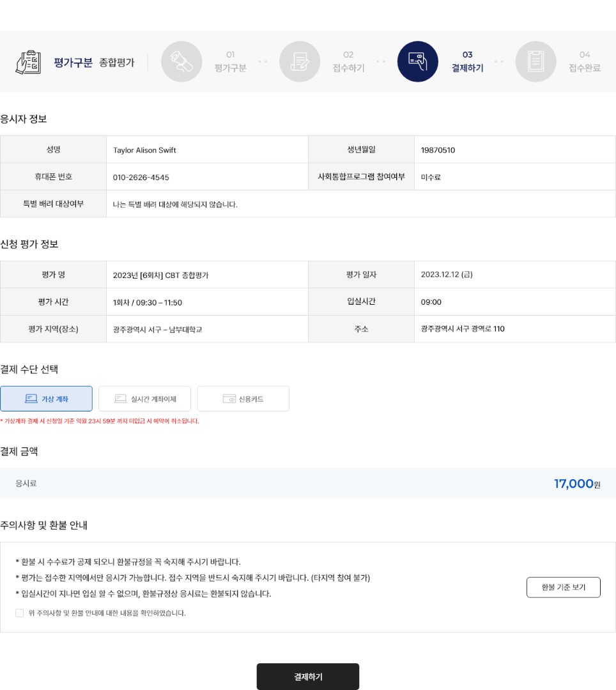The height and width of the screenshot is (690, 616).
Task: Submit payment with the 결제하기 button
Action: tap(308, 677)
